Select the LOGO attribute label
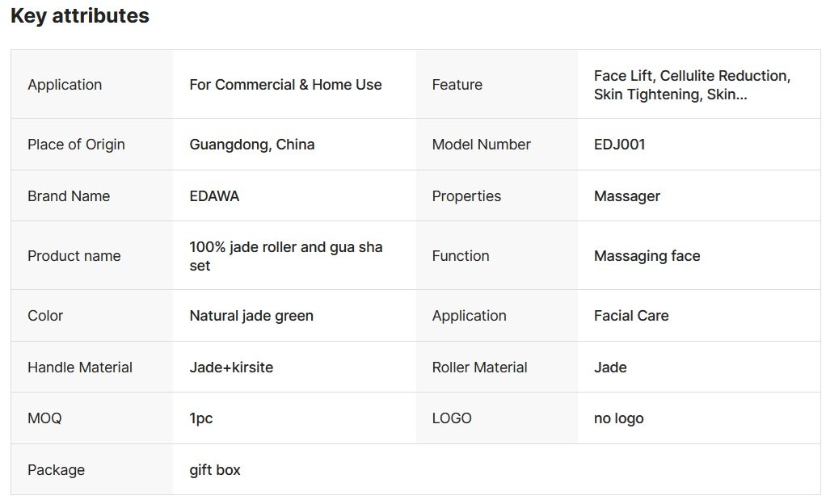Viewport: 830px width, 504px height. pyautogui.click(x=452, y=418)
